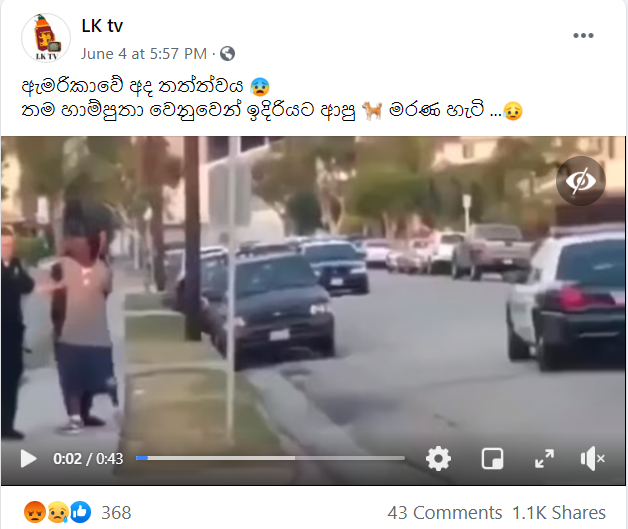Click the video frame area
The height and width of the screenshot is (529, 628).
pyautogui.click(x=313, y=288)
